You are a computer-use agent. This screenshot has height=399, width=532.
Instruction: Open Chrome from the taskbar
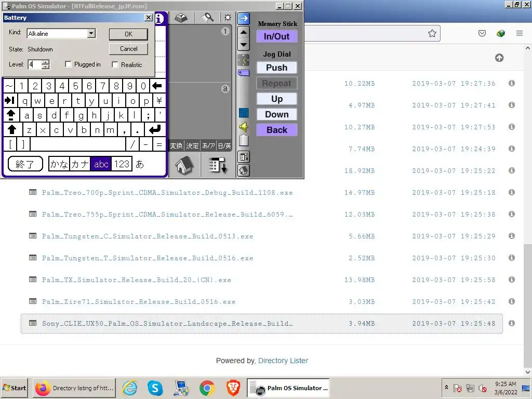(x=207, y=388)
